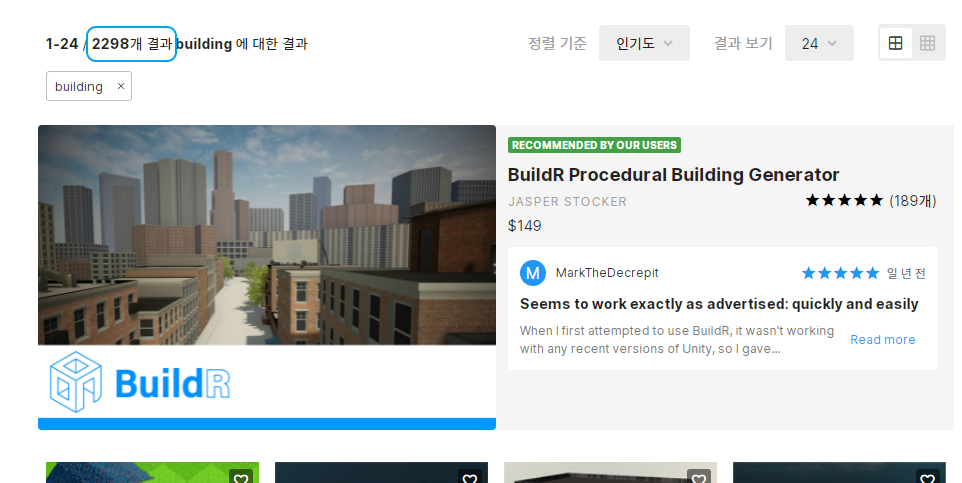The height and width of the screenshot is (483, 962).
Task: Visit publisher JASPER STOCKER
Action: pyautogui.click(x=568, y=201)
